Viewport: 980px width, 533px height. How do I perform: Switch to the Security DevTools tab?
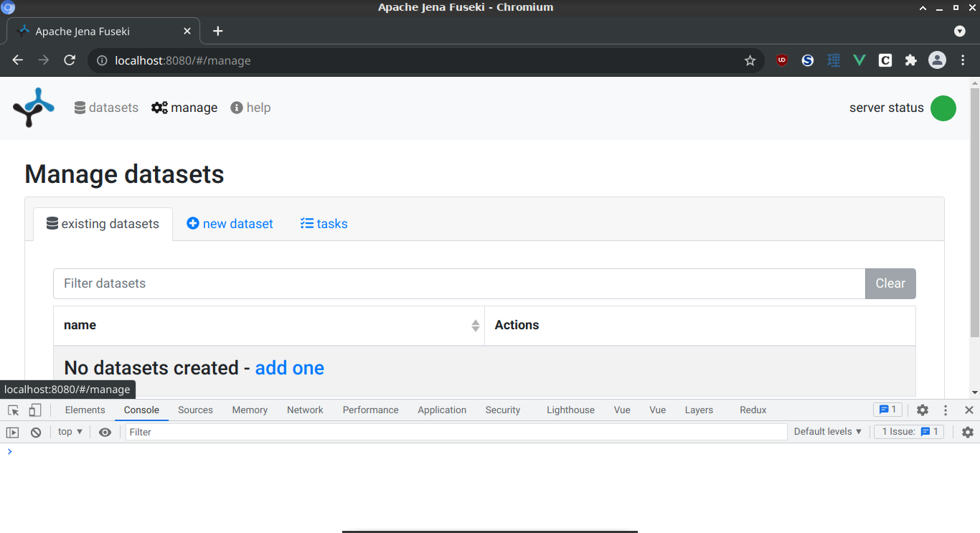point(502,410)
